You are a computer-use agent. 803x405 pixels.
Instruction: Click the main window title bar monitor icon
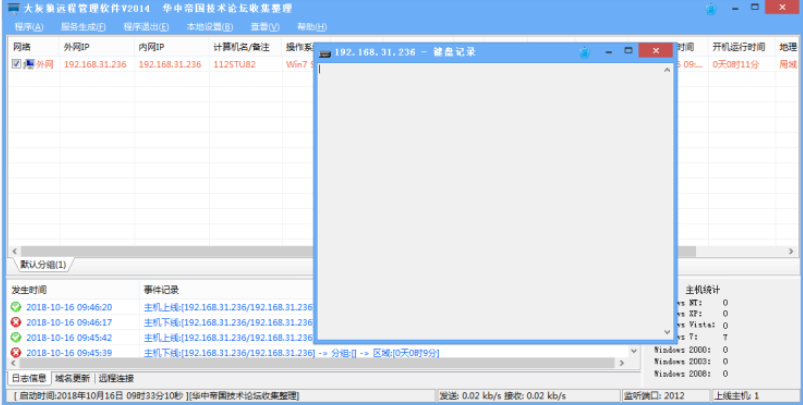(14, 9)
